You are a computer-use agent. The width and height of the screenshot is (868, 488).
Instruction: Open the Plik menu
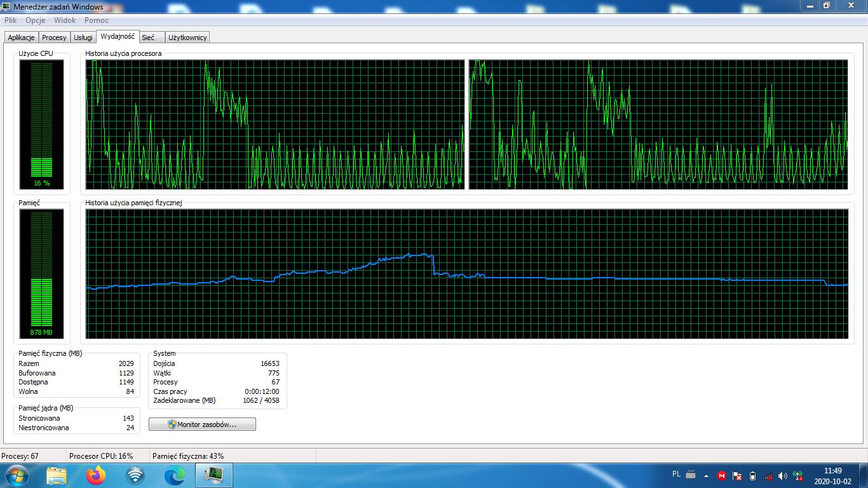point(10,20)
